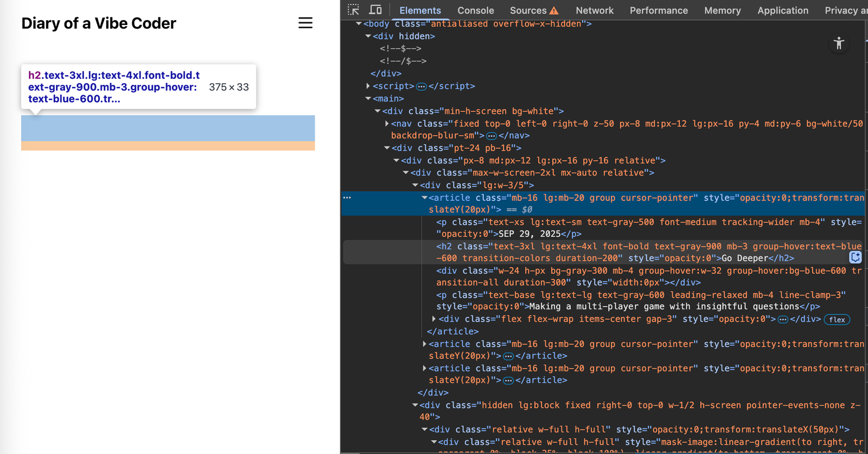Expand the collapsed script element
The width and height of the screenshot is (868, 454).
tap(368, 86)
